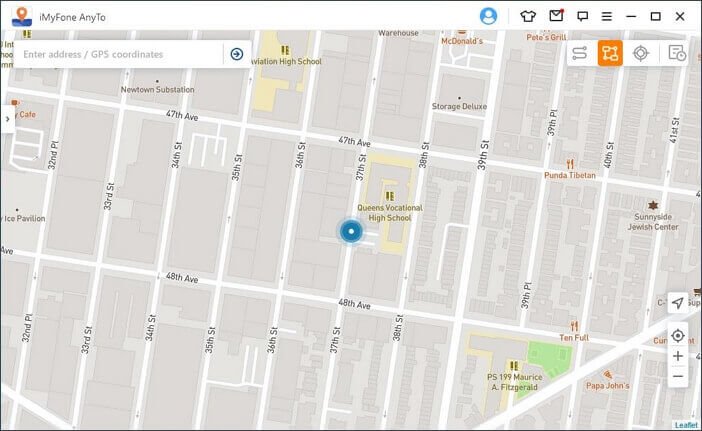Click the Punda Tibetan restaurant label

(x=569, y=175)
